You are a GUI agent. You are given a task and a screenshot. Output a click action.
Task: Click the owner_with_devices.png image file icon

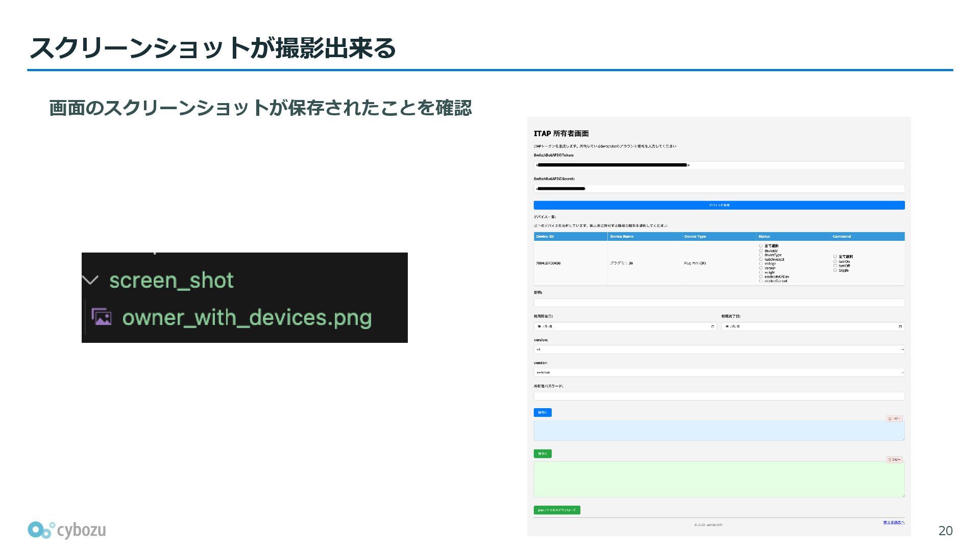[x=102, y=317]
